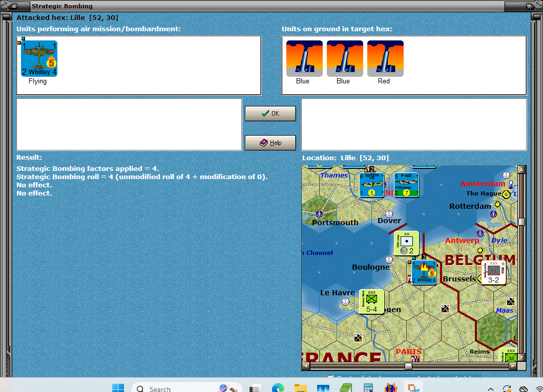Image resolution: width=543 pixels, height=392 pixels.
Task: Click the map's vertical scrollbar thumb
Action: point(521,222)
